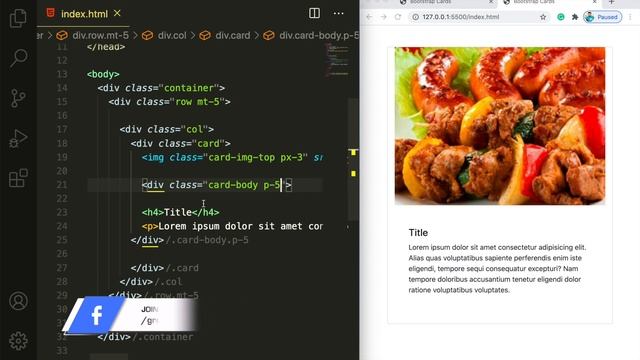Bookmark this page with the star icon

pyautogui.click(x=543, y=17)
